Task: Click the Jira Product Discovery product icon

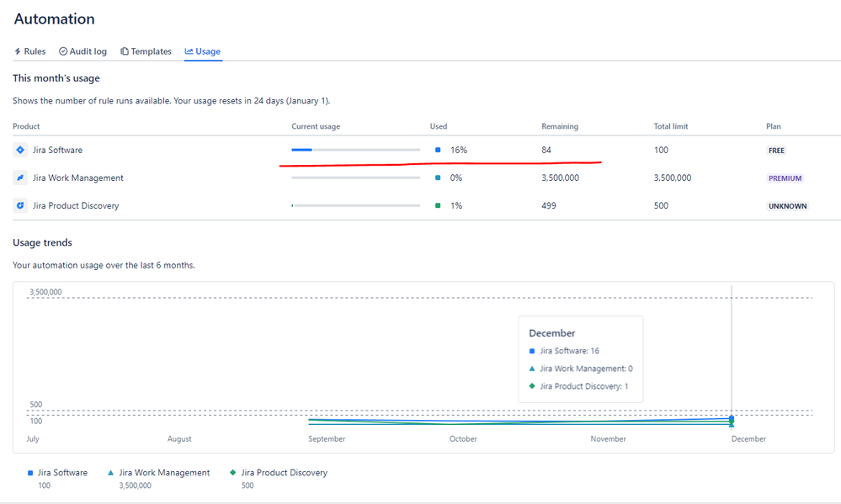Action: point(20,206)
